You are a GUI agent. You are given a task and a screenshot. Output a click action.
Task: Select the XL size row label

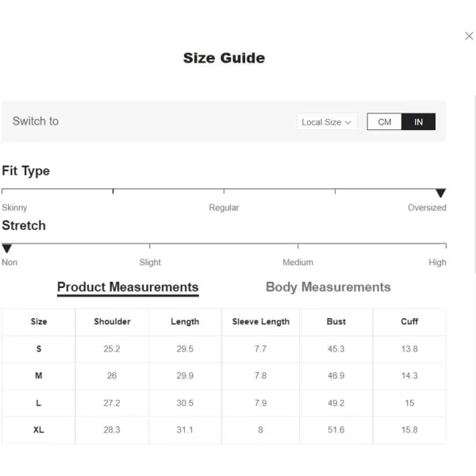pyautogui.click(x=39, y=430)
